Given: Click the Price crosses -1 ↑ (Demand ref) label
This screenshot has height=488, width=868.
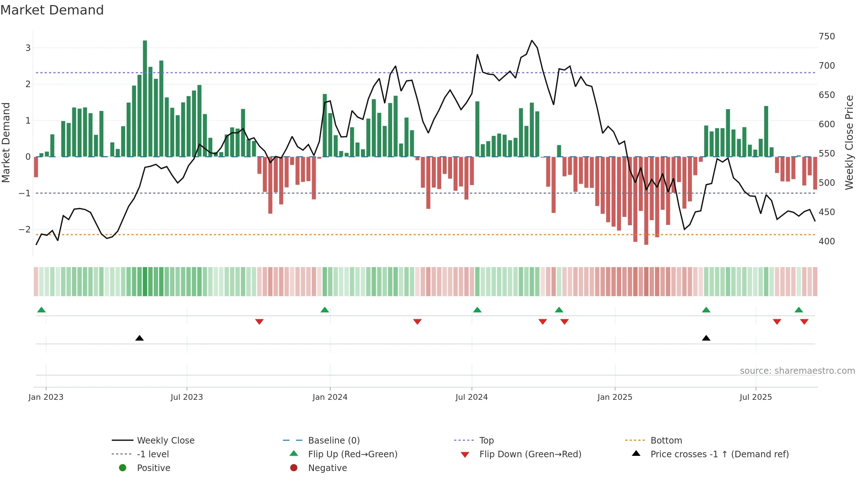Looking at the screenshot, I should tap(720, 454).
